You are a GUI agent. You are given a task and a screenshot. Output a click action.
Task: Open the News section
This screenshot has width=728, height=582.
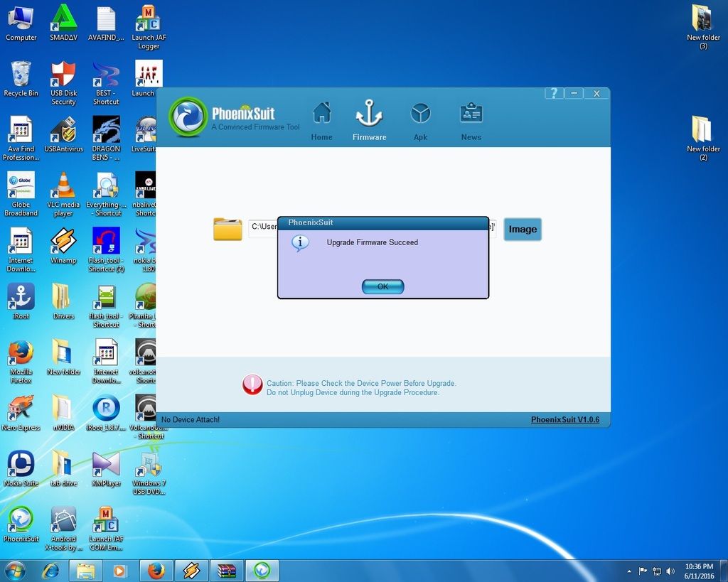(471, 119)
